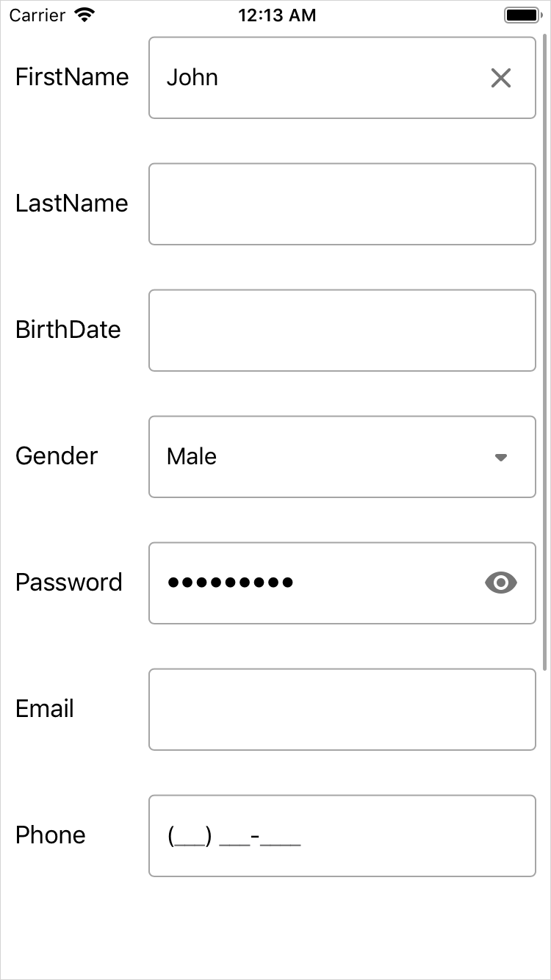Expand the Gender dropdown arrow
The width and height of the screenshot is (551, 980).
(x=500, y=457)
